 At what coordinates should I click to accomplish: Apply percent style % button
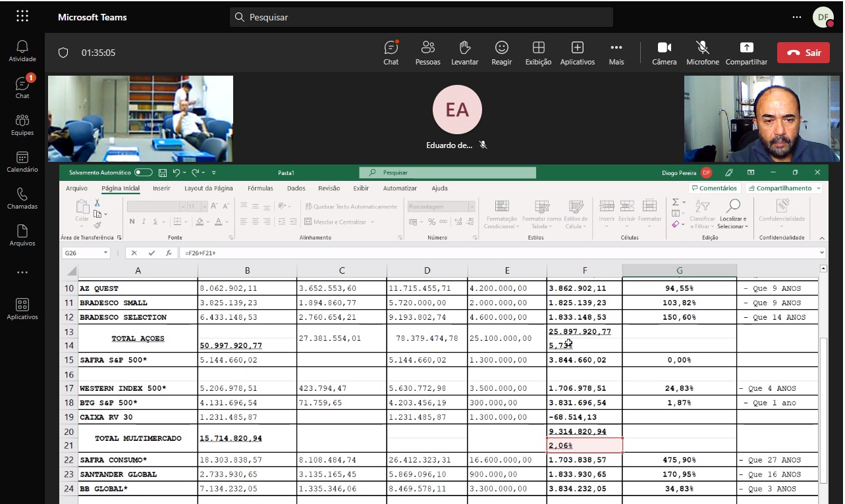432,222
